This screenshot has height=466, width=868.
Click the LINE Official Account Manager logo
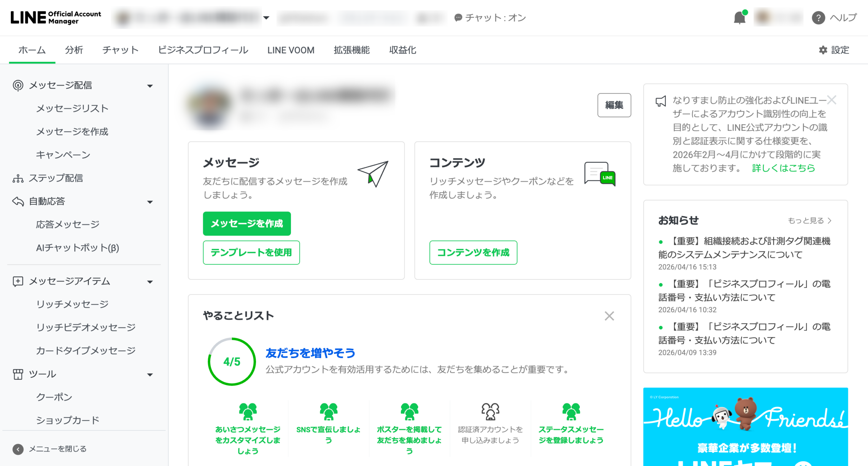coord(56,17)
